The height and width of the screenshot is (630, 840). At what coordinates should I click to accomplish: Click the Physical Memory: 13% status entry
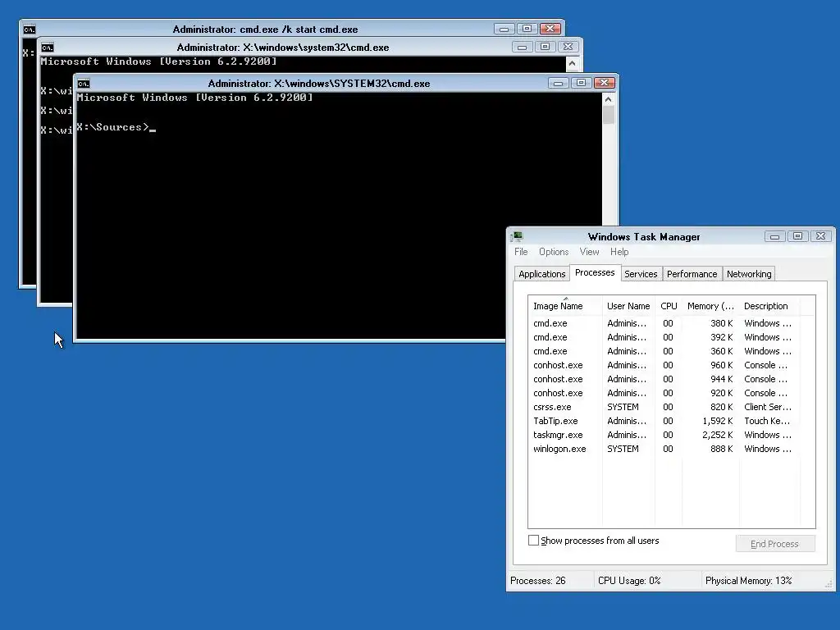748,580
